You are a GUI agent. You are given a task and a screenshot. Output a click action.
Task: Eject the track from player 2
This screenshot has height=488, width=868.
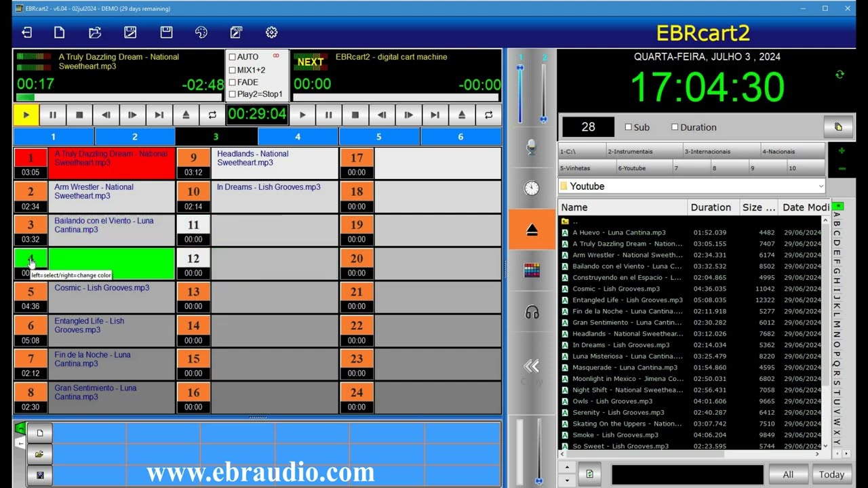coord(462,115)
